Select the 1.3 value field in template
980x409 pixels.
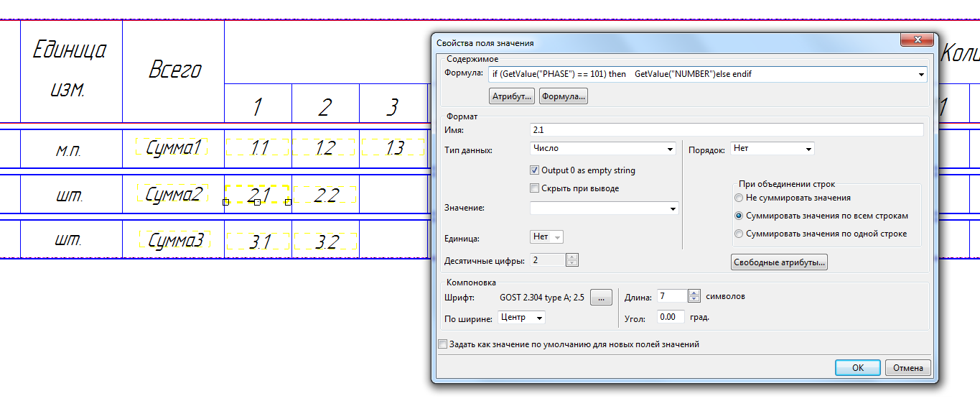393,147
